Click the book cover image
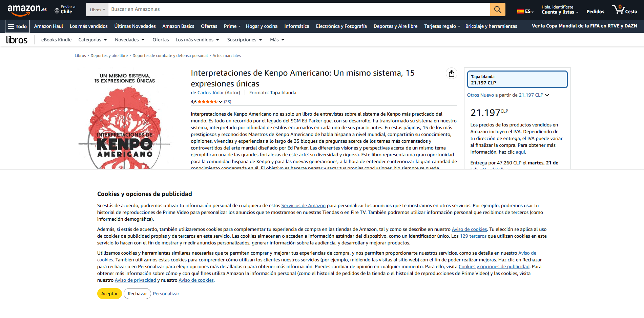The image size is (644, 318). point(124,119)
